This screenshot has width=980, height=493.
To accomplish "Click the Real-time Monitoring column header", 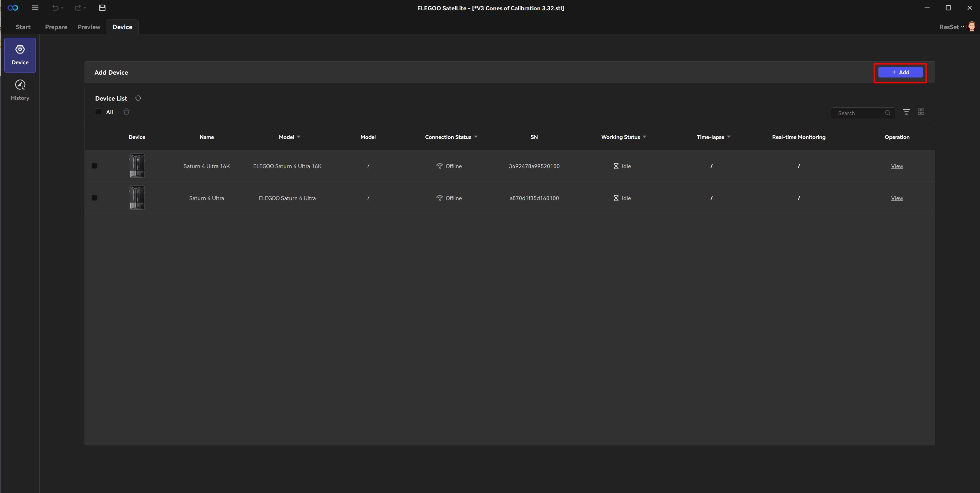I will pyautogui.click(x=798, y=137).
